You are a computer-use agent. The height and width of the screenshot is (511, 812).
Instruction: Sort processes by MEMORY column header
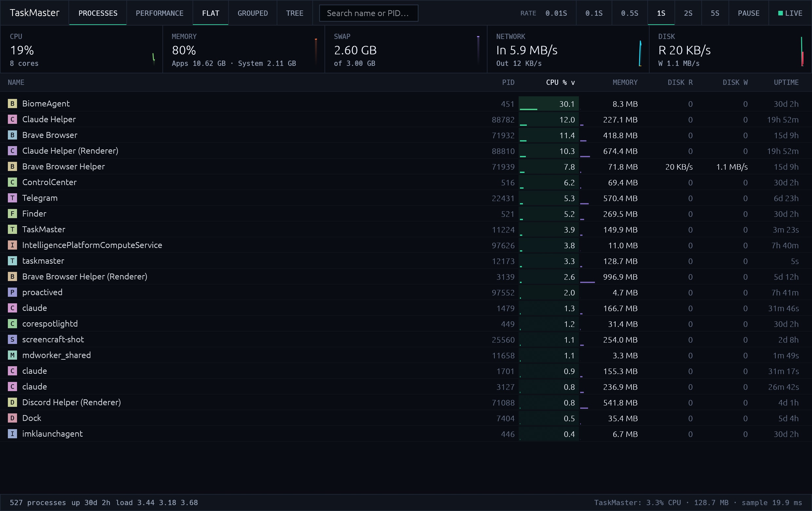tap(625, 83)
